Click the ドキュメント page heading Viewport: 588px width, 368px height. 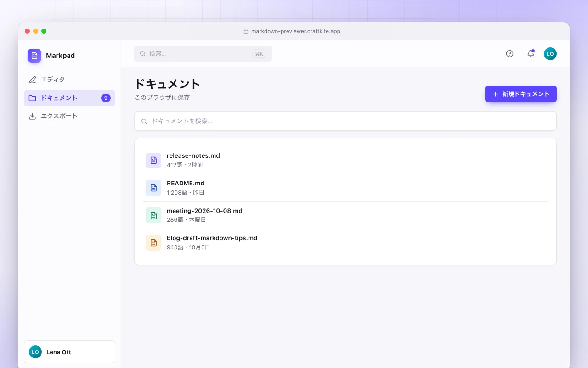coord(167,84)
